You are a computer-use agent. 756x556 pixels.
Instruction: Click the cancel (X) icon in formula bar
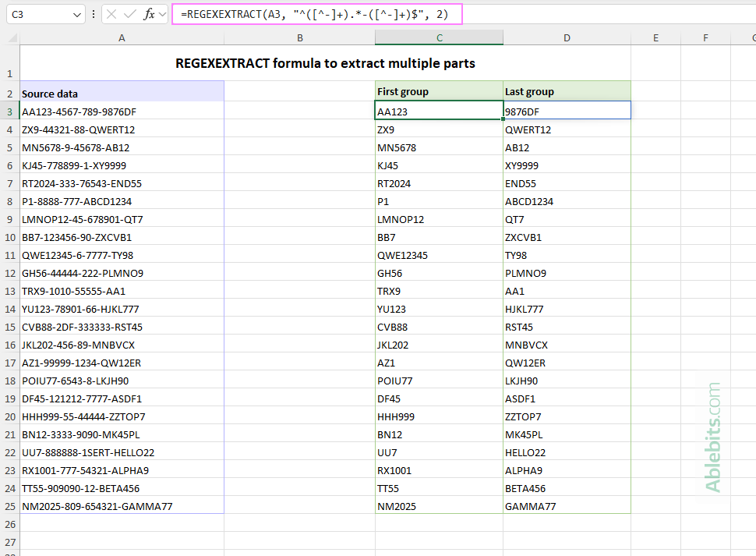(111, 15)
